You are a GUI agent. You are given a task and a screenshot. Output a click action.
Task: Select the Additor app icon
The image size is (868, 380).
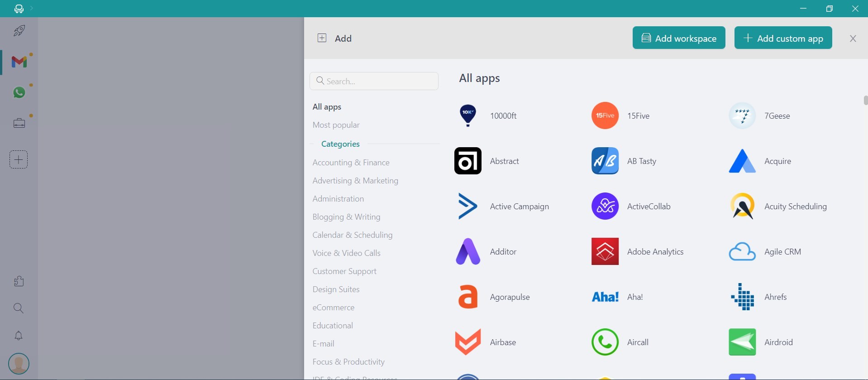pyautogui.click(x=468, y=251)
